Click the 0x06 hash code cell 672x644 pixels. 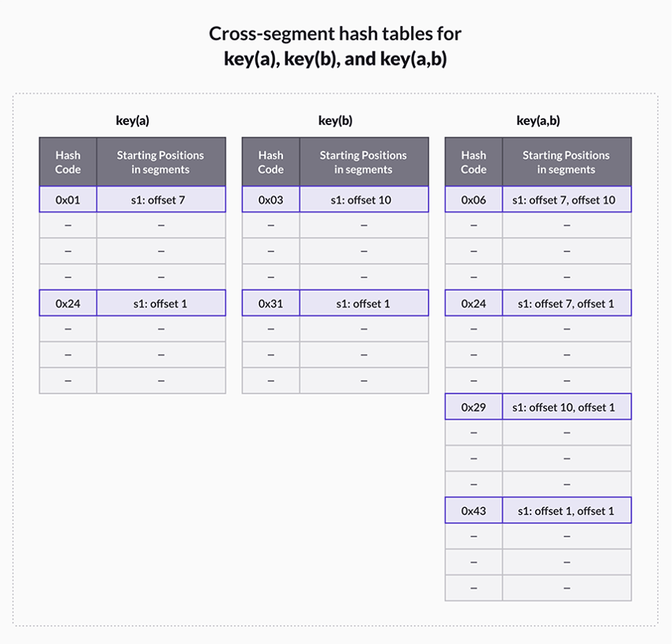point(474,200)
